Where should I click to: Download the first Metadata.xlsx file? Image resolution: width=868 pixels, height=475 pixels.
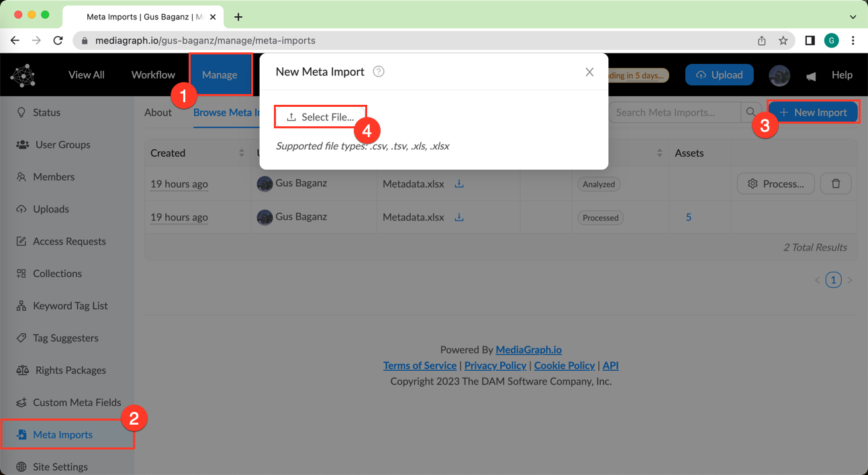(x=459, y=183)
